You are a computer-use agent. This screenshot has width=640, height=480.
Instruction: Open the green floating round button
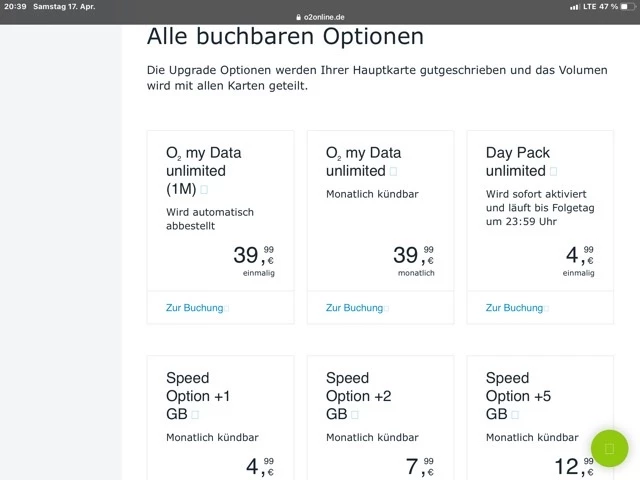[x=609, y=448]
